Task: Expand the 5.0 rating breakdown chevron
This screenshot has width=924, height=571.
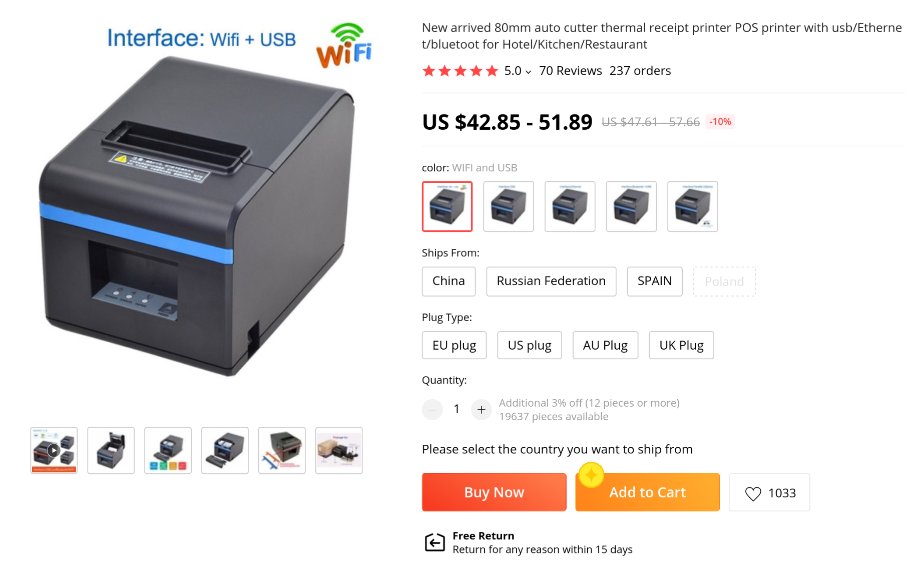Action: click(528, 72)
